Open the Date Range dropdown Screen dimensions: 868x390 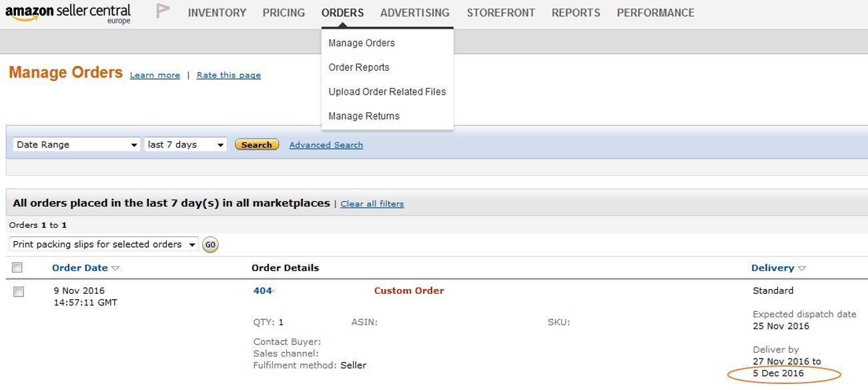77,145
